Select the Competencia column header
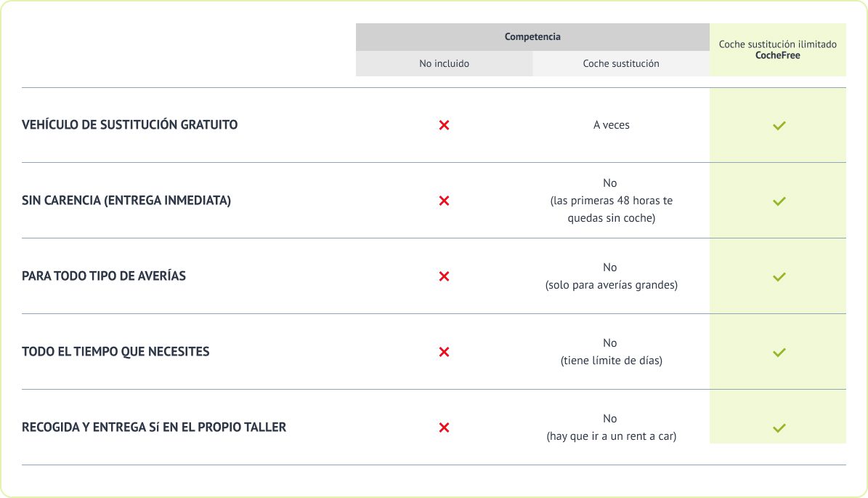This screenshot has width=868, height=498. pyautogui.click(x=532, y=36)
